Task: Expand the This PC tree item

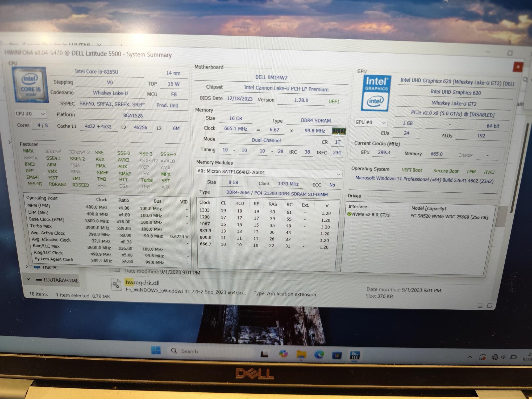Action: [27, 266]
